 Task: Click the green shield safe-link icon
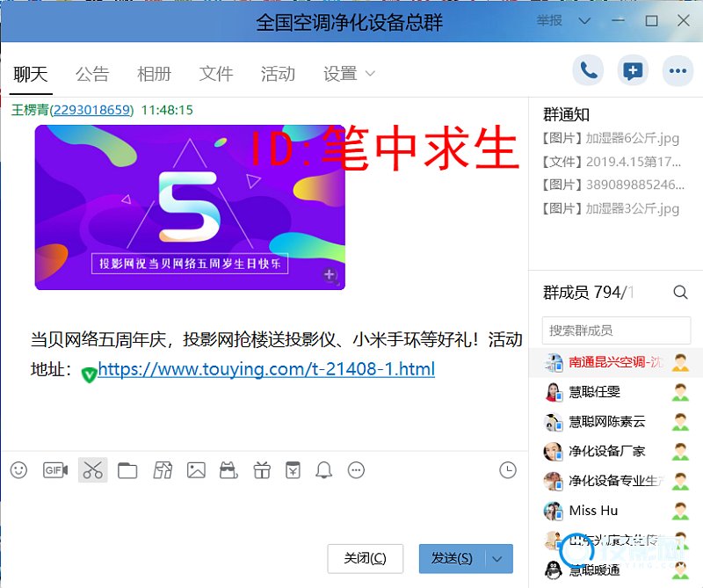pyautogui.click(x=90, y=374)
